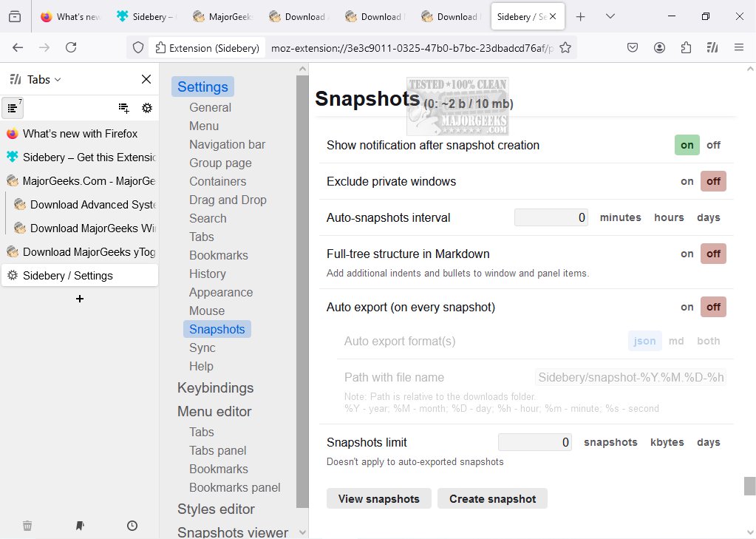Image resolution: width=756 pixels, height=539 pixels.
Task: Turn off Full-tree structure in Markdown
Action: pos(713,254)
